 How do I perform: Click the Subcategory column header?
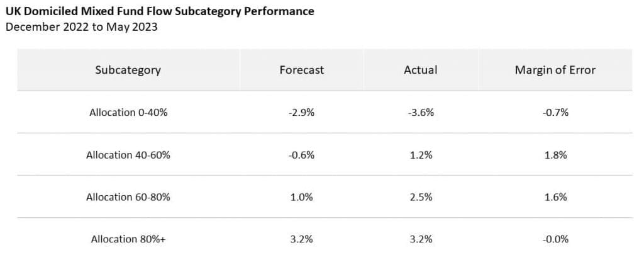point(128,70)
